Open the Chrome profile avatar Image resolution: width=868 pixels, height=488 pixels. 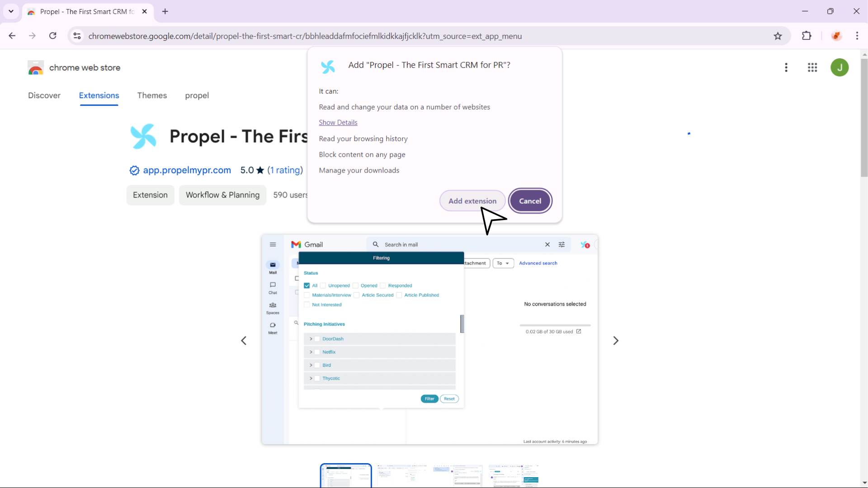[837, 36]
